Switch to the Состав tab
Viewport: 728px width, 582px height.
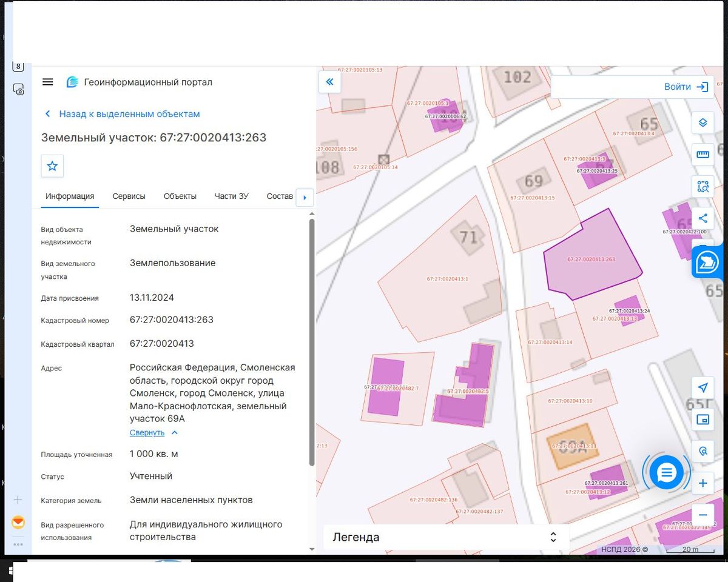click(x=280, y=196)
